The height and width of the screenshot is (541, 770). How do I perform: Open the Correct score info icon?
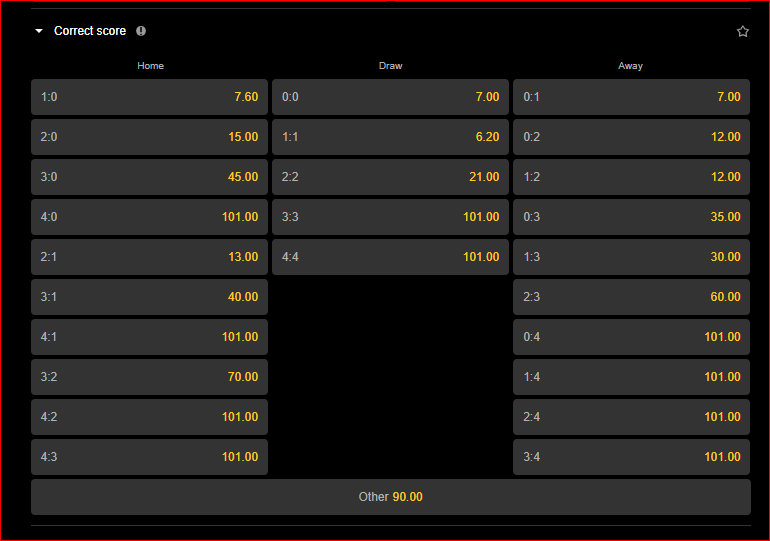pos(141,31)
